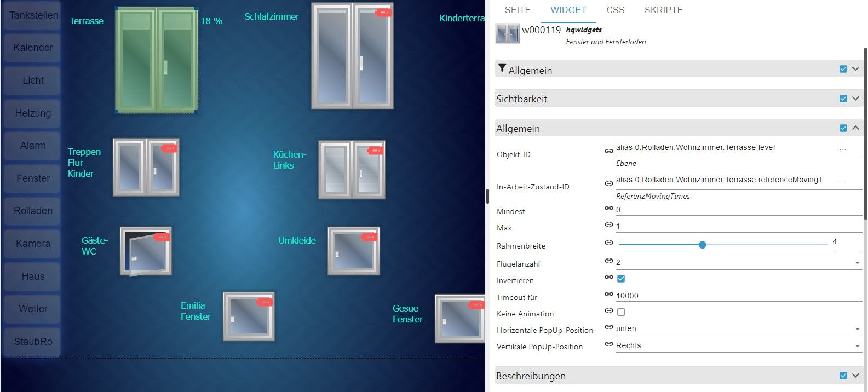
Task: Toggle the Invertieren checkbox
Action: pyautogui.click(x=621, y=279)
